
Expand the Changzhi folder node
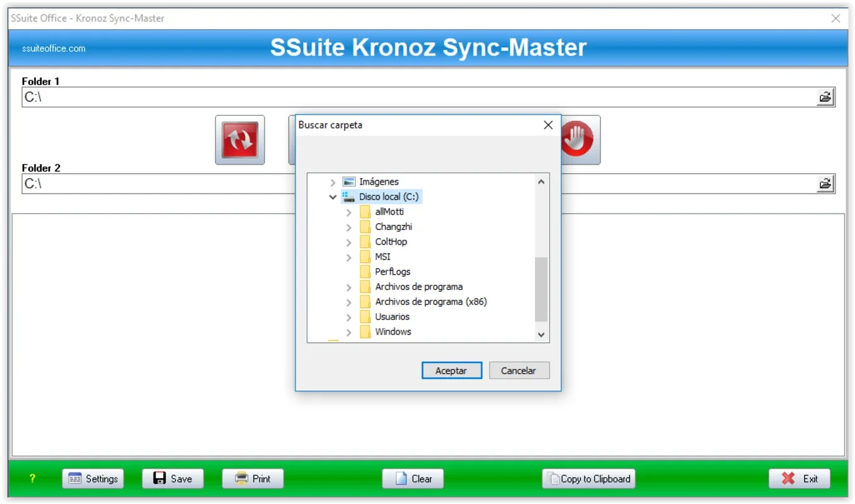tap(348, 227)
